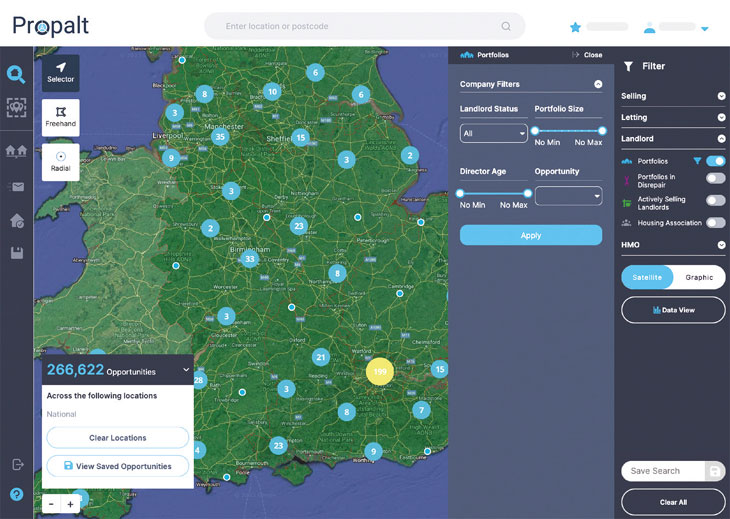The image size is (730, 519).
Task: Activate the Selector arrow tool
Action: pos(60,73)
